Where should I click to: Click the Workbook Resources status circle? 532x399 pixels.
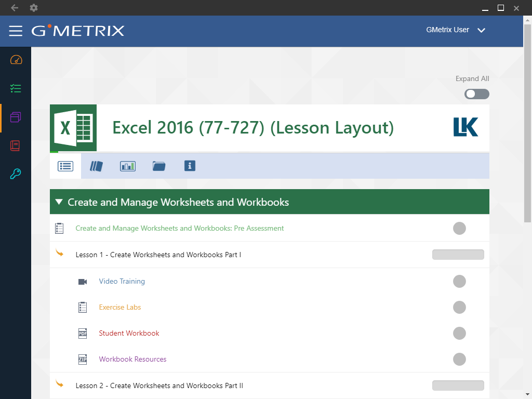tap(459, 360)
